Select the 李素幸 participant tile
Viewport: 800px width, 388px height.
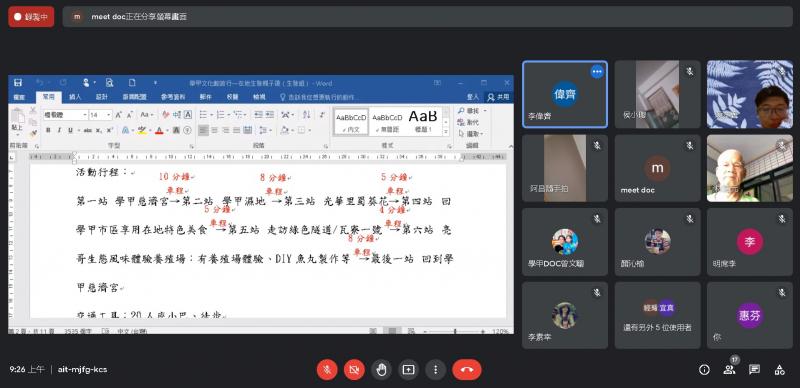(x=565, y=315)
